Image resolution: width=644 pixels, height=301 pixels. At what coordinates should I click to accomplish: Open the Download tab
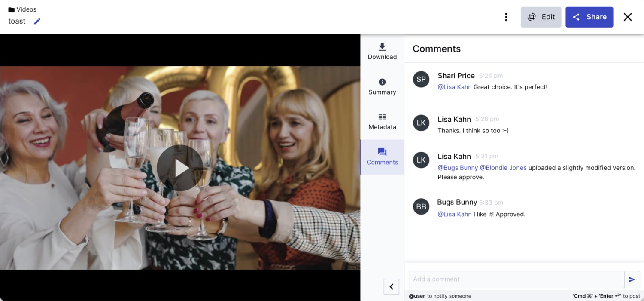point(382,52)
